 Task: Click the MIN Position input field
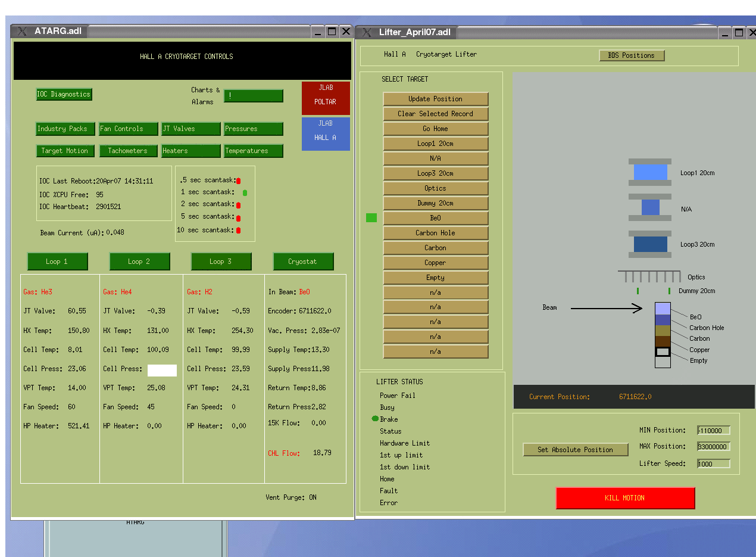click(714, 431)
